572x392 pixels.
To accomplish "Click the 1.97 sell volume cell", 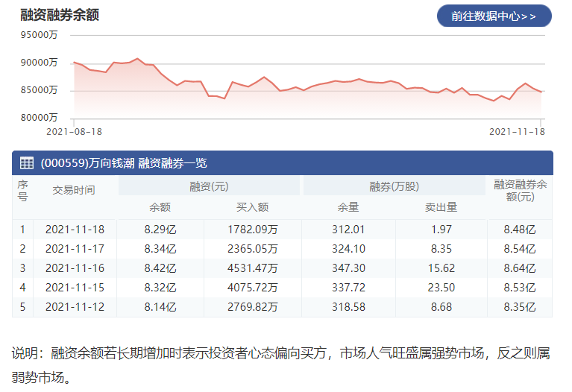I will (441, 230).
